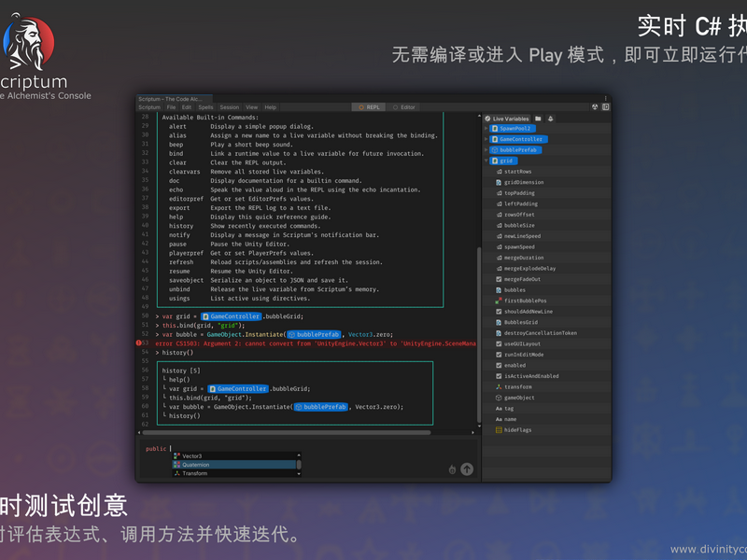Click the startRows number field icon
The height and width of the screenshot is (560, 747).
pos(499,172)
